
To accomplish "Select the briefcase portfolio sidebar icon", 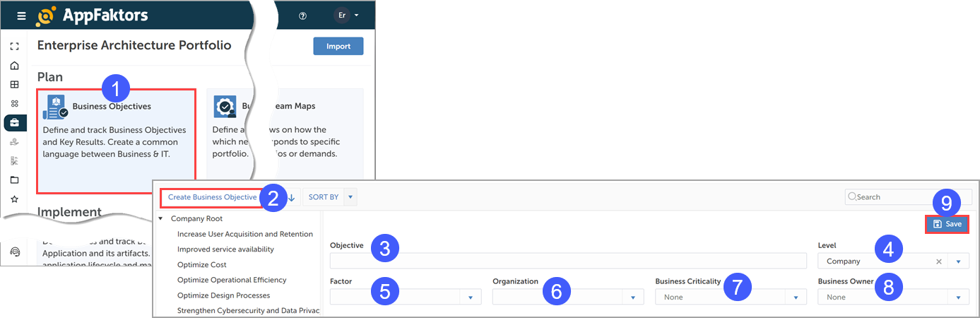I will pos(15,123).
